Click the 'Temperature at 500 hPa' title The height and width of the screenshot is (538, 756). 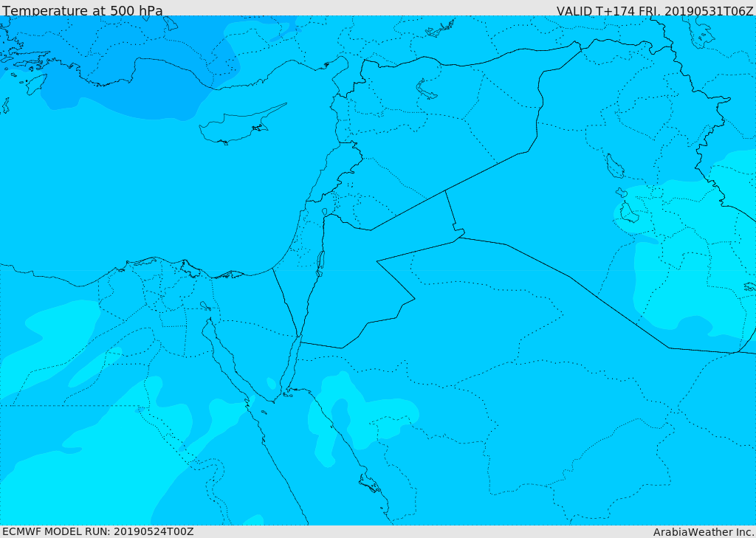coord(83,10)
